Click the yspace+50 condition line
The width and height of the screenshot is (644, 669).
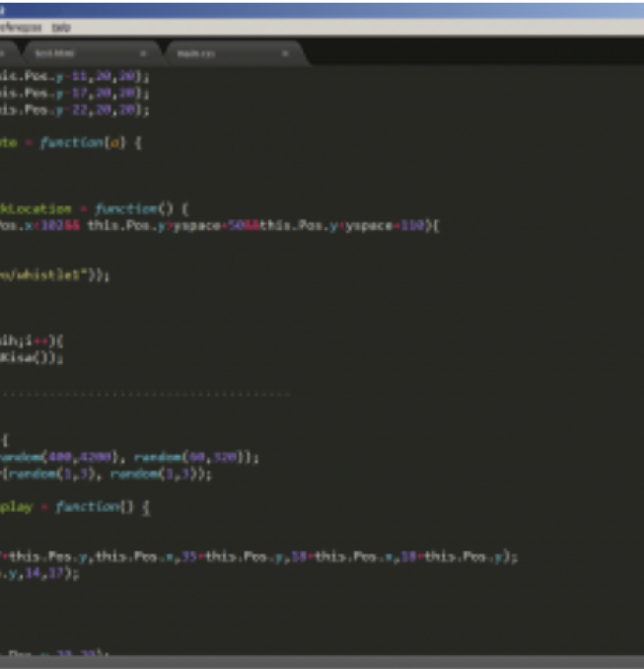coord(217,226)
